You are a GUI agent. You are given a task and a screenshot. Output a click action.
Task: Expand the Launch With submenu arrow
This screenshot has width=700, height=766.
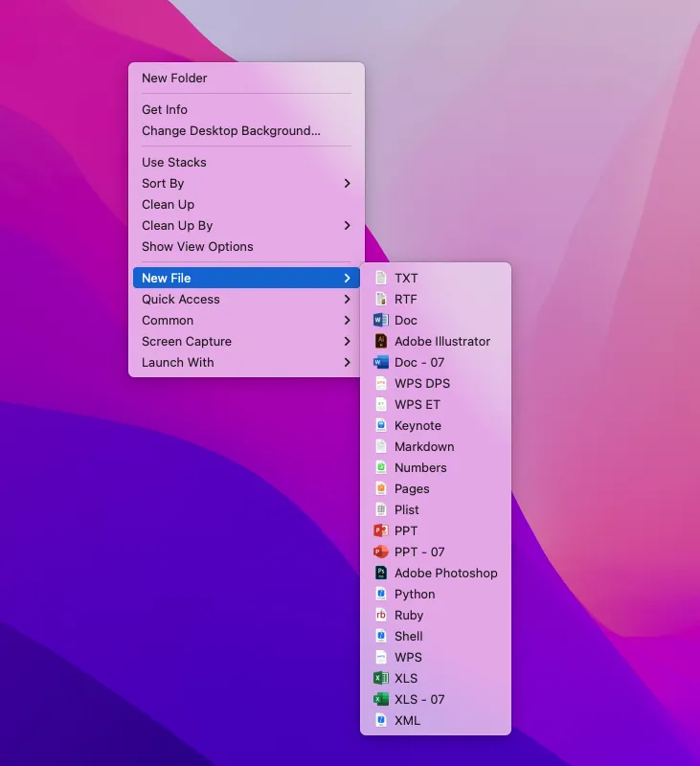348,362
